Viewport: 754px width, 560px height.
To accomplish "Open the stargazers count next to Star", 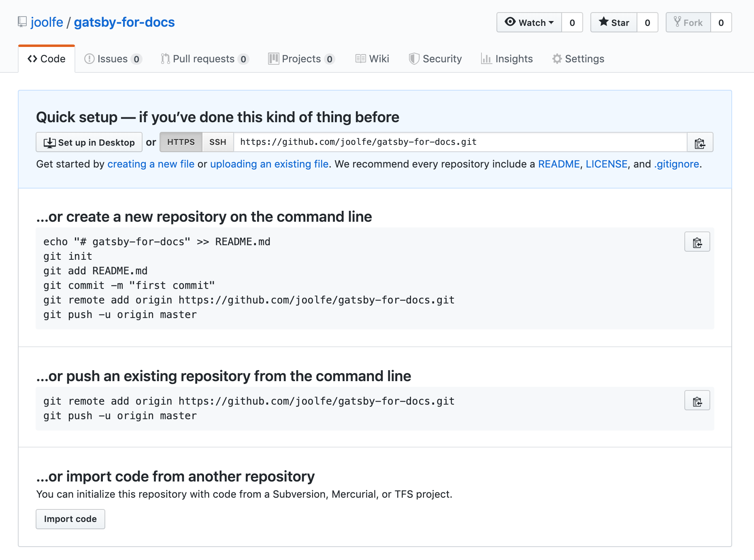I will pyautogui.click(x=648, y=23).
